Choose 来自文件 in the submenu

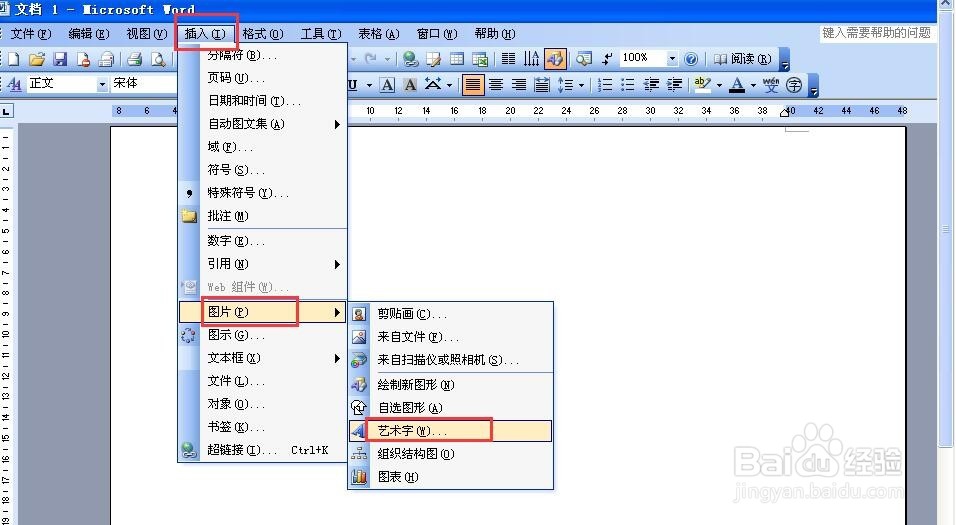[451, 337]
